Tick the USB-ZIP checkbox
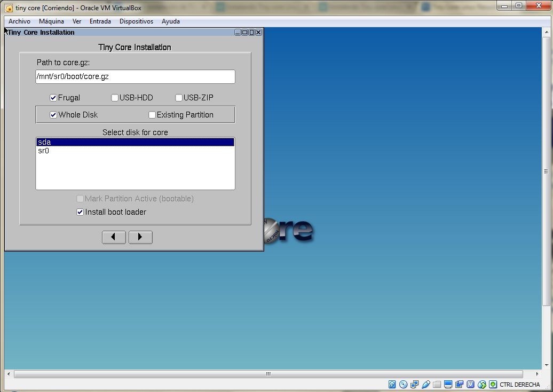553x392 pixels. 179,98
